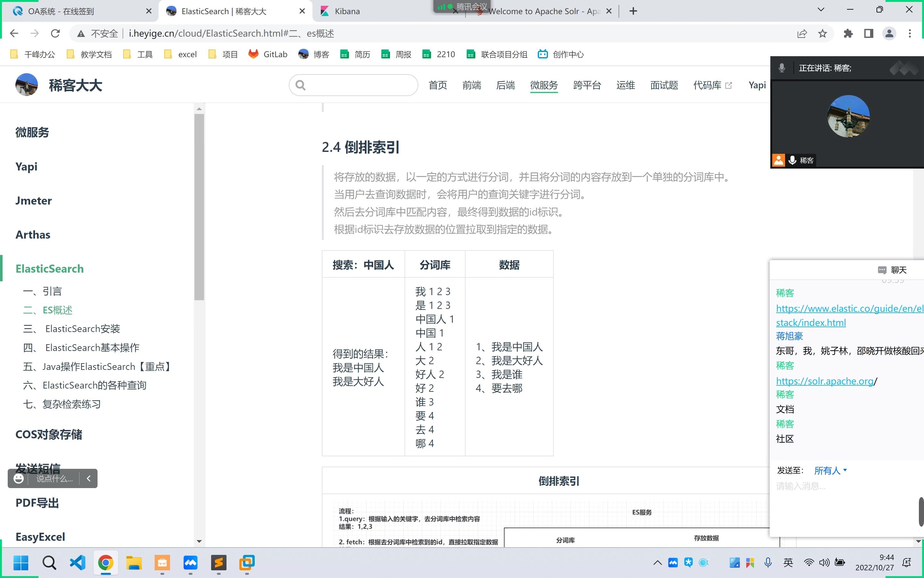Open volume control in tray
The image size is (924, 578).
(824, 562)
